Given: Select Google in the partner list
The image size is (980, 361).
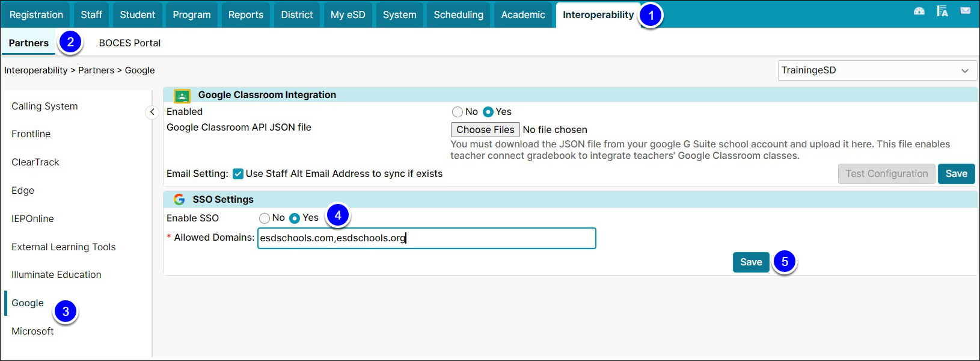Looking at the screenshot, I should click(x=28, y=303).
